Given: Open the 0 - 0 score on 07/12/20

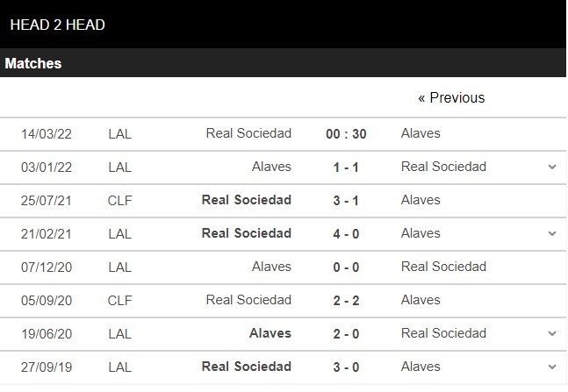Looking at the screenshot, I should coord(346,267).
